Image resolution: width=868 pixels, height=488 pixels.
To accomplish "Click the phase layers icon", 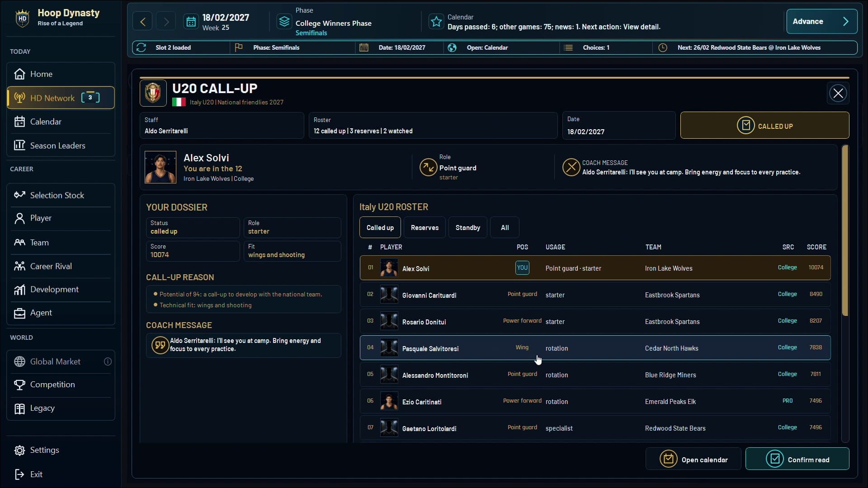I will click(284, 22).
